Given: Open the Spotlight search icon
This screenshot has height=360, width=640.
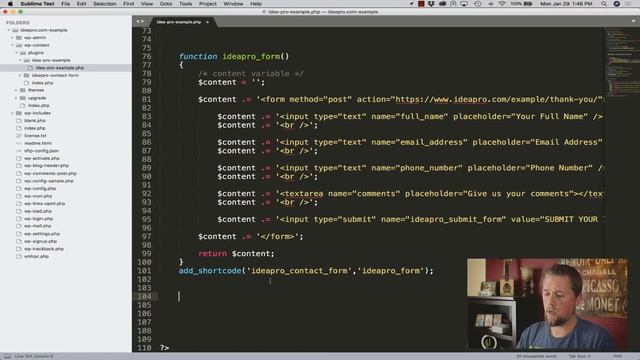Looking at the screenshot, I should pos(604,4).
